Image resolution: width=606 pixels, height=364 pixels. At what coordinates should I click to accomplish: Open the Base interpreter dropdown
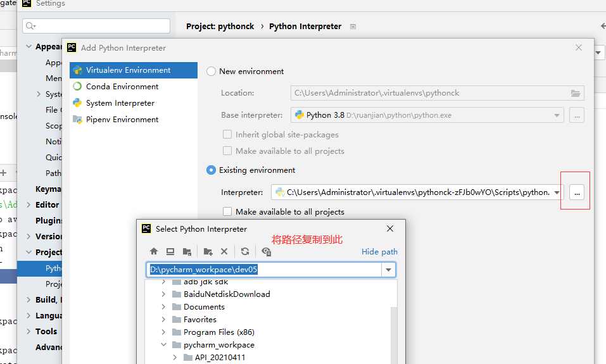[557, 115]
